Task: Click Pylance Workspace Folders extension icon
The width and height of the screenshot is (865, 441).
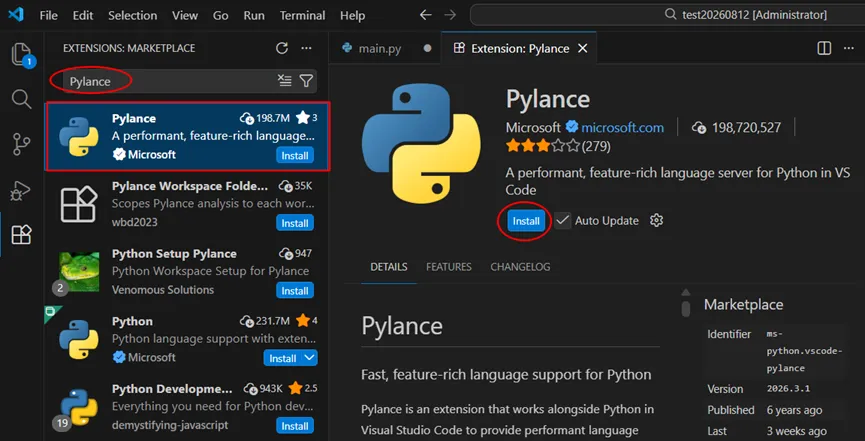Action: click(79, 204)
